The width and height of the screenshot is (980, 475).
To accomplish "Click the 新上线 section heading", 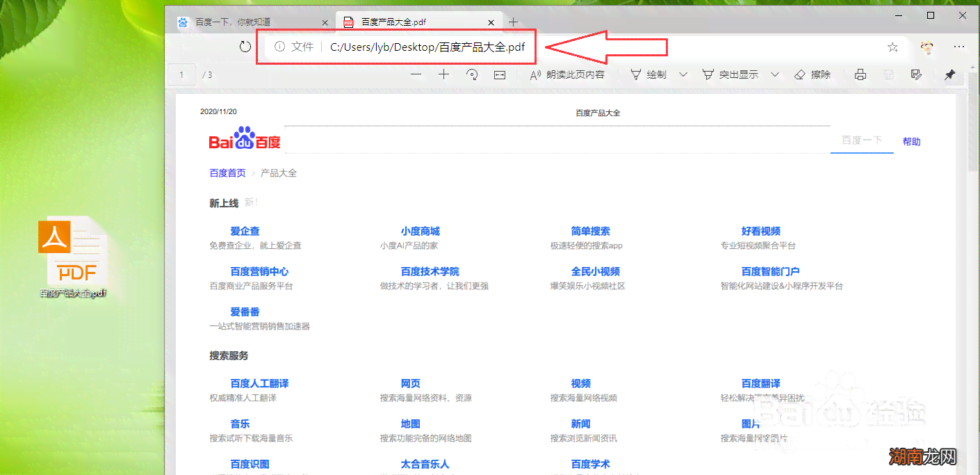I will (224, 203).
